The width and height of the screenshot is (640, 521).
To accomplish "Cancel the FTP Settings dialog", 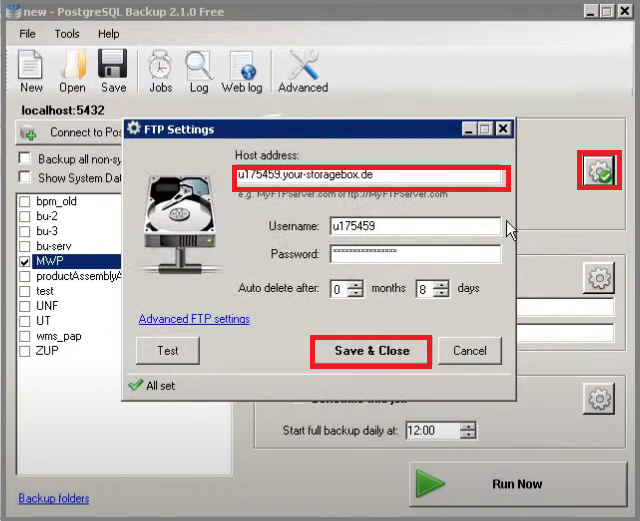I will pyautogui.click(x=470, y=351).
